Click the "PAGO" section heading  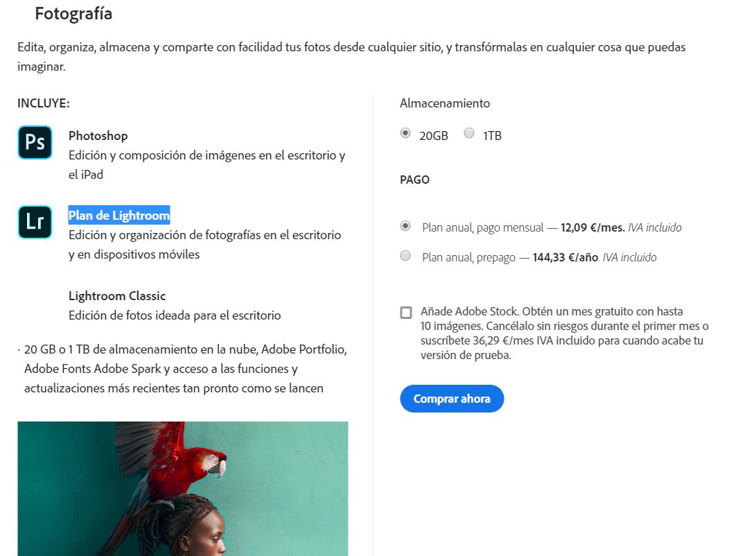pyautogui.click(x=415, y=180)
